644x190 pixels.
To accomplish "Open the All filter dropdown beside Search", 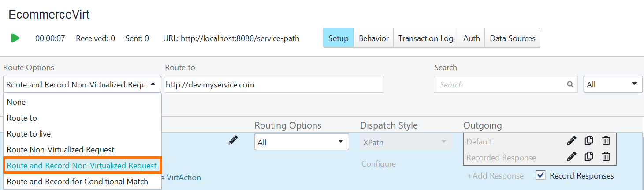I will (613, 84).
